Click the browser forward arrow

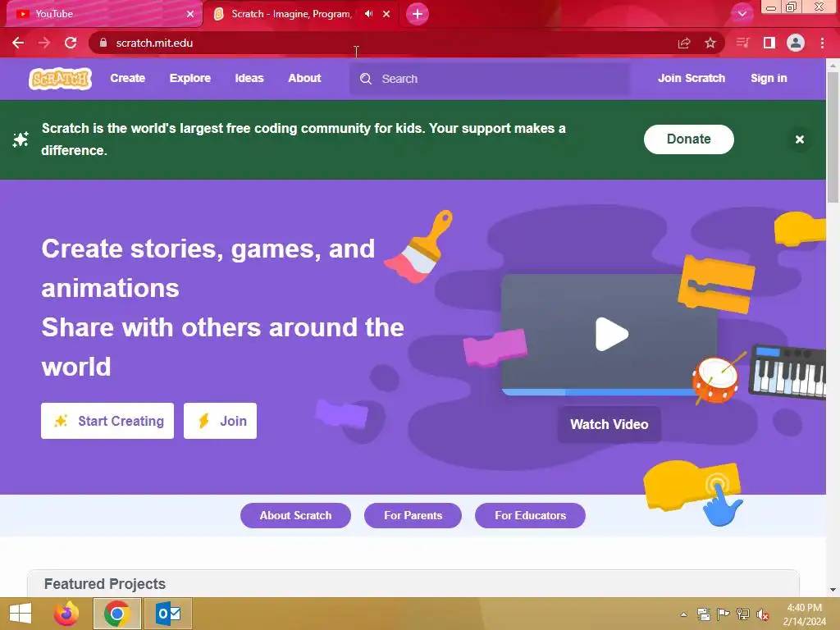tap(44, 43)
